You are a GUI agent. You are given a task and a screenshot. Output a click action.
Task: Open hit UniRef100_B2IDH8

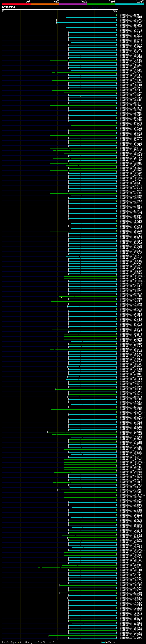click(131, 593)
